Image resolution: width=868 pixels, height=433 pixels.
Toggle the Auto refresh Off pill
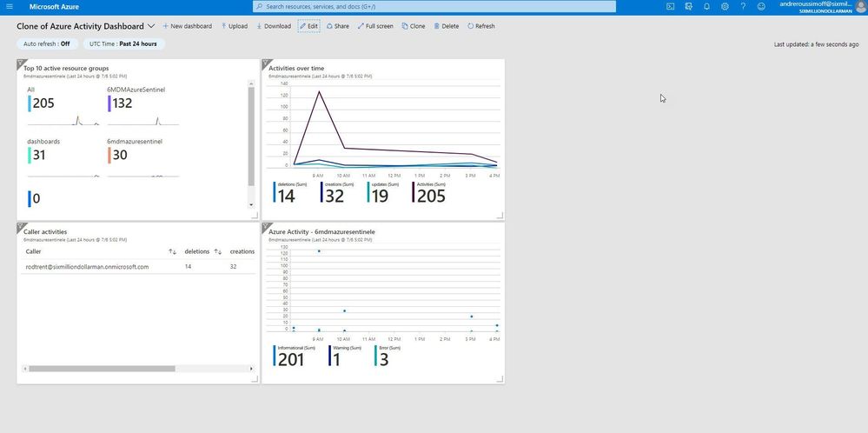tap(47, 43)
